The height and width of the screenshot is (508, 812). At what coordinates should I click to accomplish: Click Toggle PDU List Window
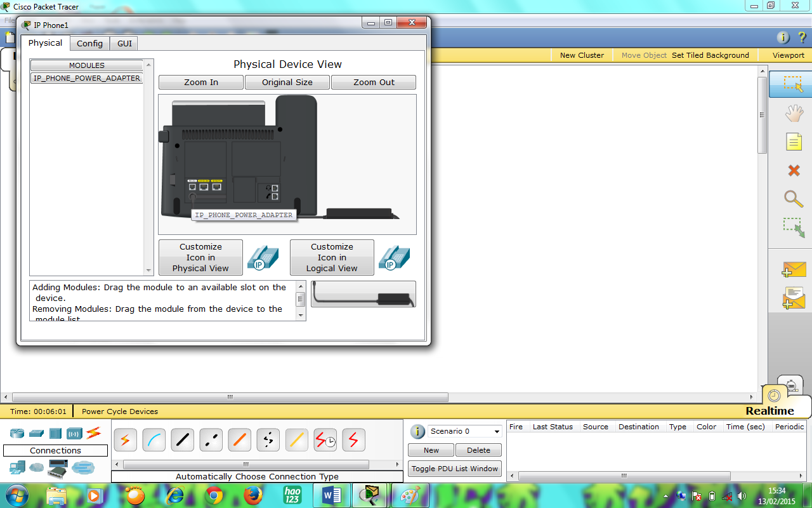click(x=455, y=469)
